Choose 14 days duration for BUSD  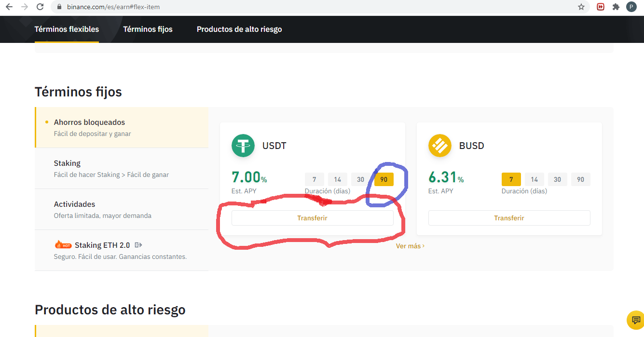534,179
